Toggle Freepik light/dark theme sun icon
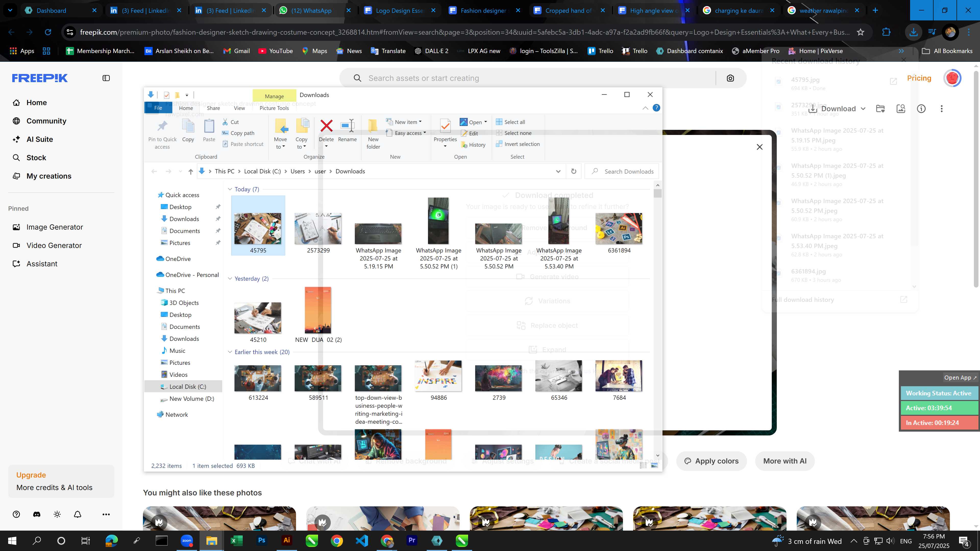The width and height of the screenshot is (980, 551). (57, 515)
